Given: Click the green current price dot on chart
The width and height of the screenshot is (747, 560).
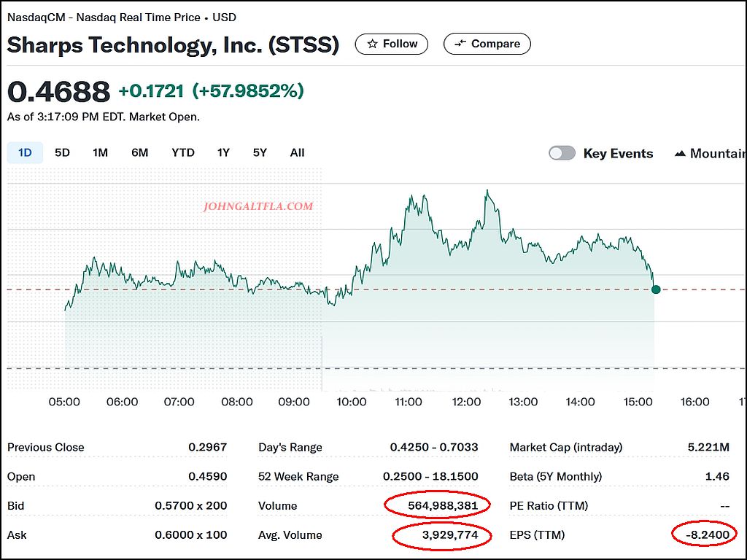Looking at the screenshot, I should 656,289.
